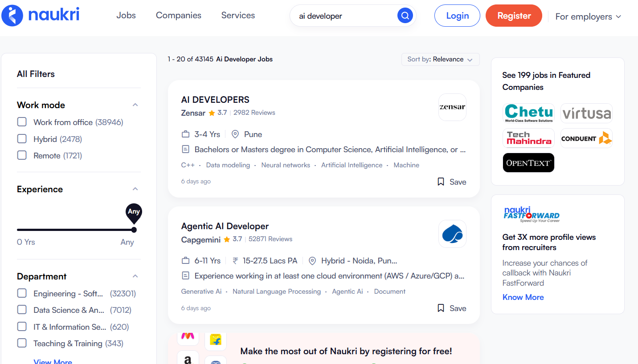Open the Zensar company logo
Image resolution: width=638 pixels, height=364 pixels.
[x=452, y=107]
